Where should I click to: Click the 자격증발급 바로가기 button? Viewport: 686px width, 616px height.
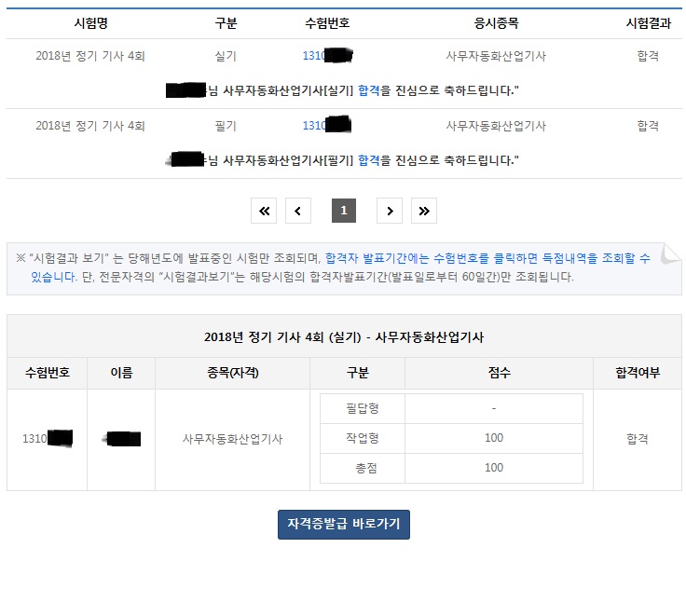pyautogui.click(x=343, y=525)
